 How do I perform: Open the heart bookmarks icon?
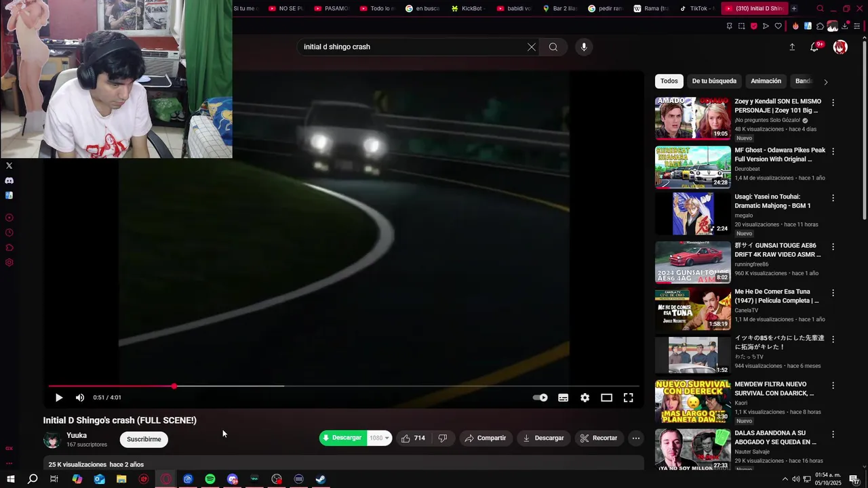778,26
